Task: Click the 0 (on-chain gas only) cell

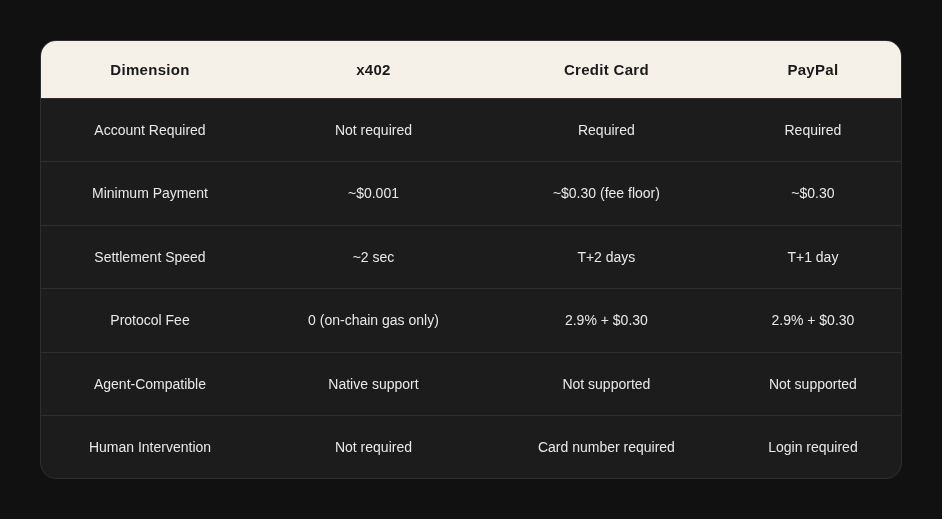Action: [373, 320]
